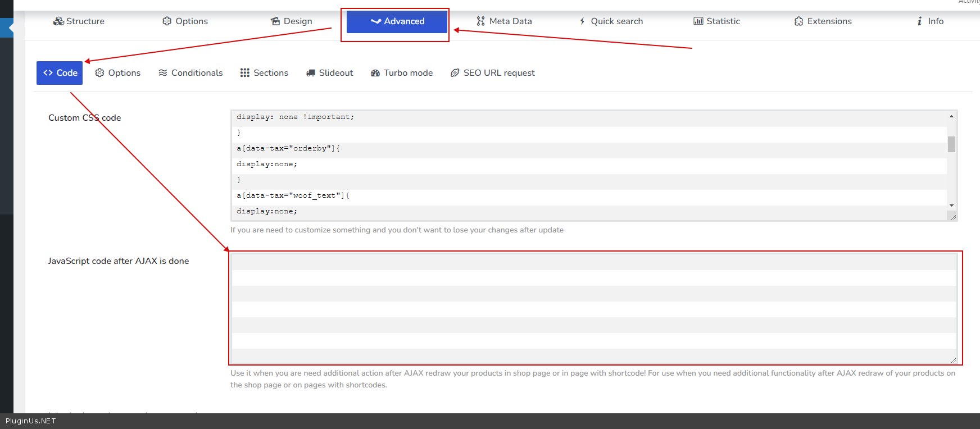Open the Info tab
Image resolution: width=980 pixels, height=429 pixels.
coord(930,21)
